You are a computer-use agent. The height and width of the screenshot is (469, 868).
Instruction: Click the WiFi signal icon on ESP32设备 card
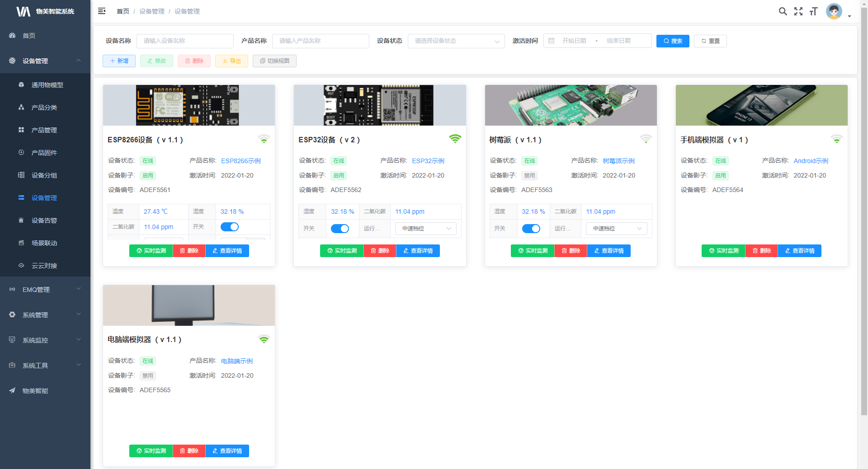(455, 139)
